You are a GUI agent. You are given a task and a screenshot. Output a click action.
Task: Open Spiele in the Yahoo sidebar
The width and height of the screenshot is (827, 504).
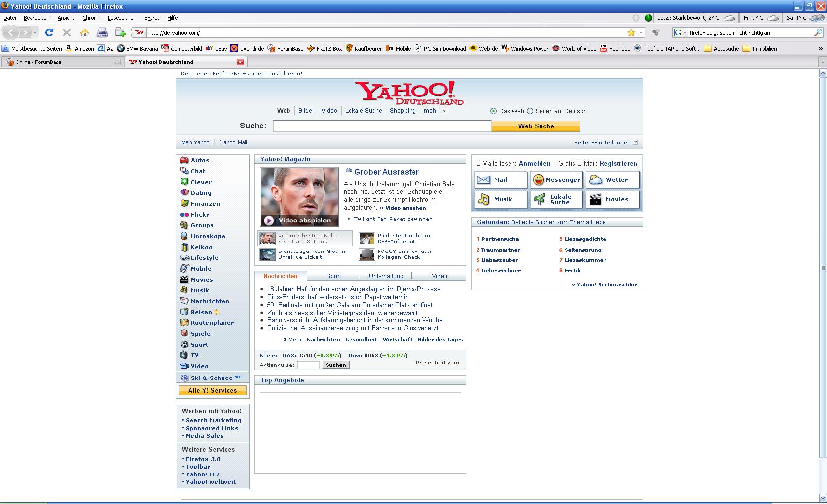pyautogui.click(x=200, y=334)
